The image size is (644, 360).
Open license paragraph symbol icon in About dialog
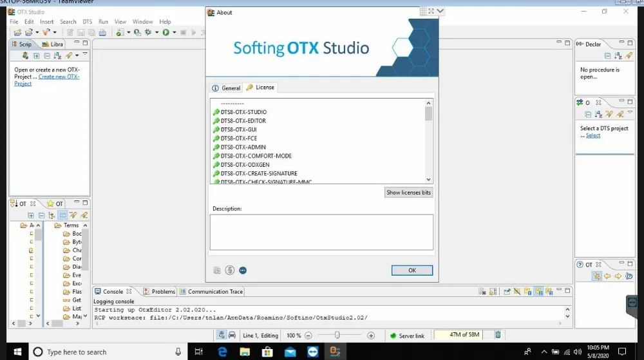tap(230, 270)
